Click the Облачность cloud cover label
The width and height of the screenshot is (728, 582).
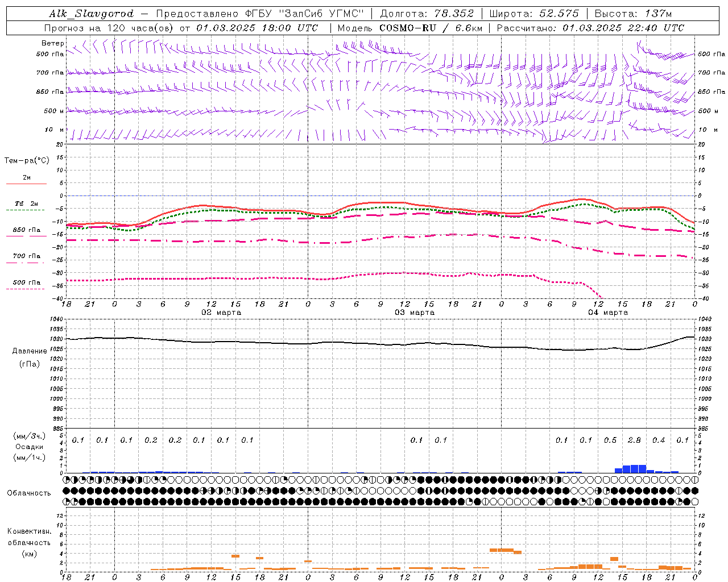[x=29, y=493]
